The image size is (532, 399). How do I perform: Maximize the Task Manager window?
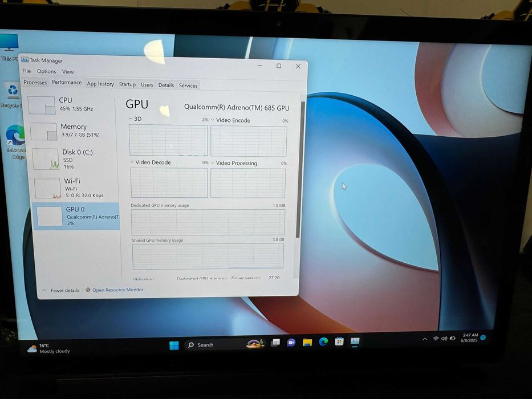coord(279,66)
